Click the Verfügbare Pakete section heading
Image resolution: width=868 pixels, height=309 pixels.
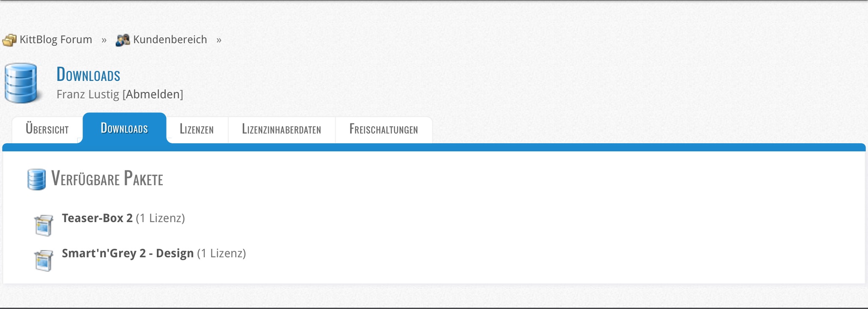tap(107, 178)
